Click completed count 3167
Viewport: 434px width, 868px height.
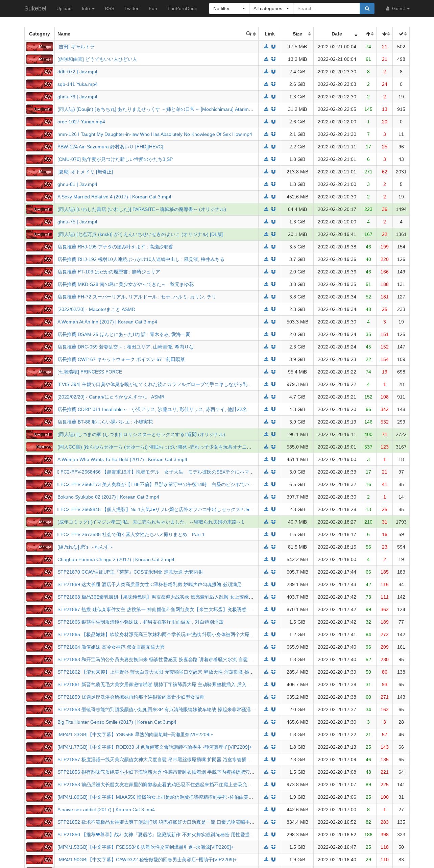[x=401, y=447]
